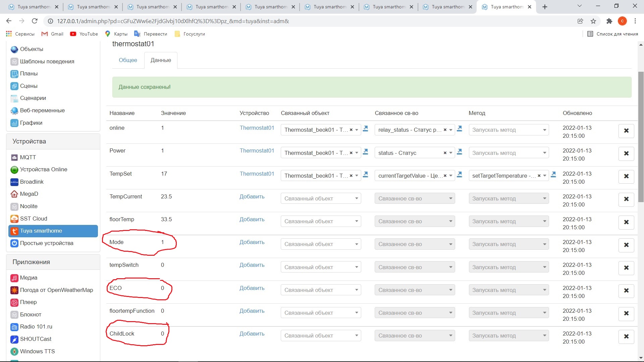Open the MegaD house icon

point(14,194)
